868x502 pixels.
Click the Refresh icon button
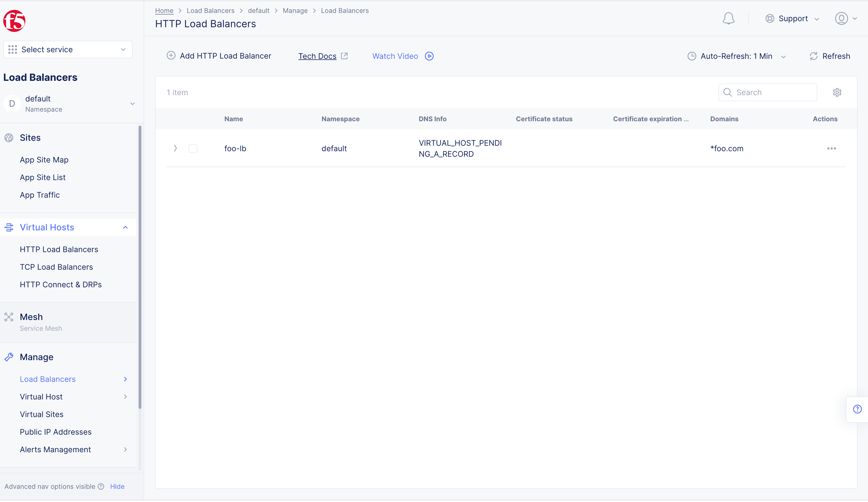[814, 56]
